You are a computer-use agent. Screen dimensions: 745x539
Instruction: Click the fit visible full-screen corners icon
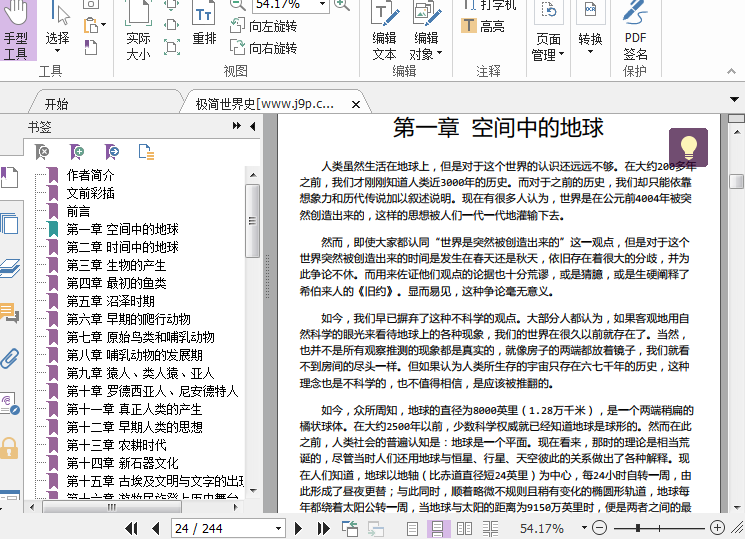(x=172, y=47)
